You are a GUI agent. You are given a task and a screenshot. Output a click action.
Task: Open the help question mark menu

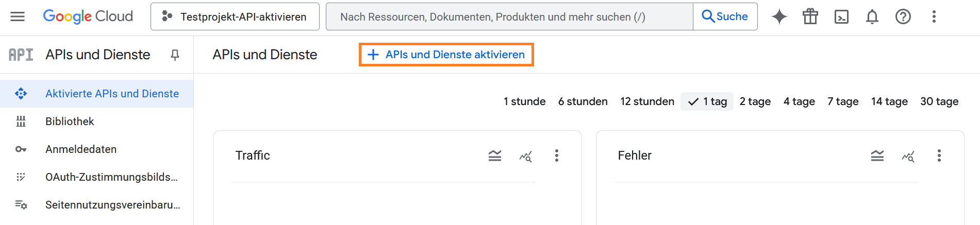tap(903, 16)
